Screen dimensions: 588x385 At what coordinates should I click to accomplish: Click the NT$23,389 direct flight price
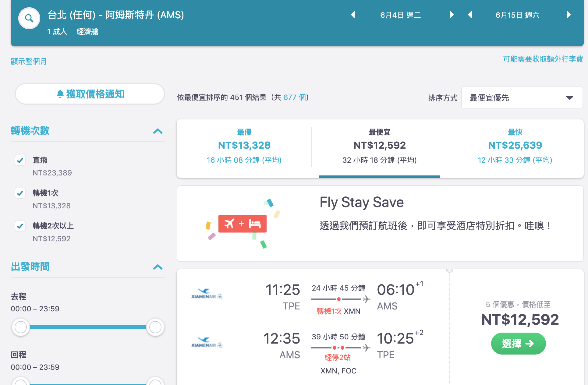tap(52, 173)
